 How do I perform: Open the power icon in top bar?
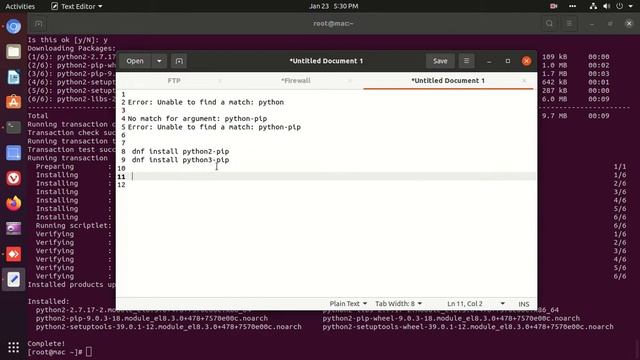[x=620, y=6]
